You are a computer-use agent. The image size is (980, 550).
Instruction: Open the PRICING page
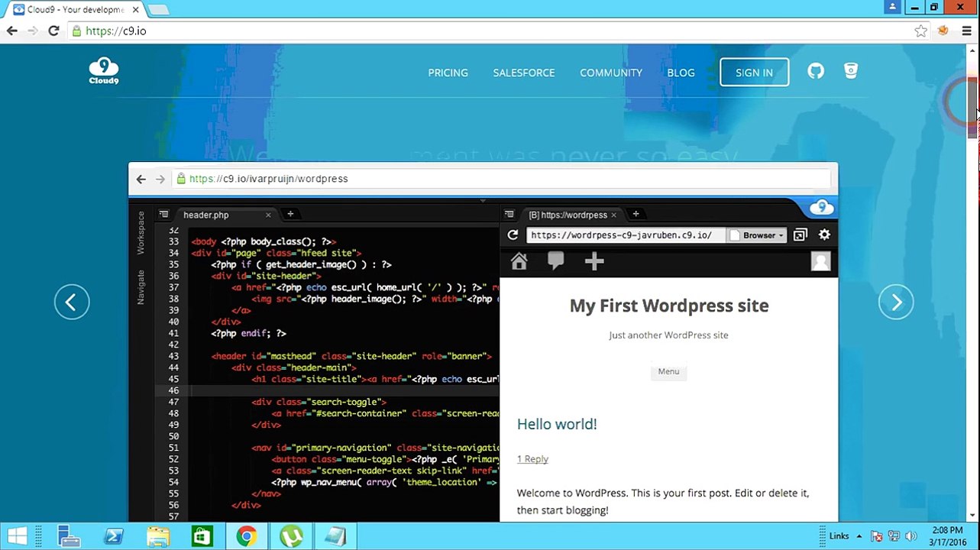coord(448,73)
